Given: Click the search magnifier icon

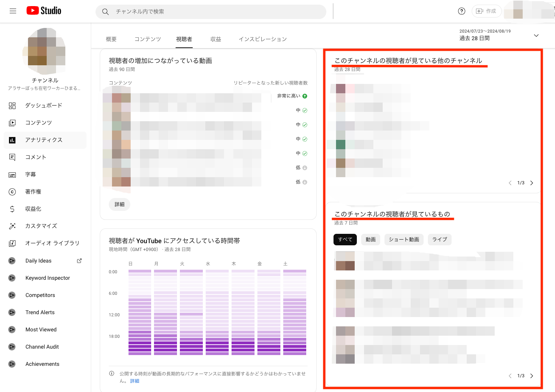Looking at the screenshot, I should pyautogui.click(x=105, y=12).
